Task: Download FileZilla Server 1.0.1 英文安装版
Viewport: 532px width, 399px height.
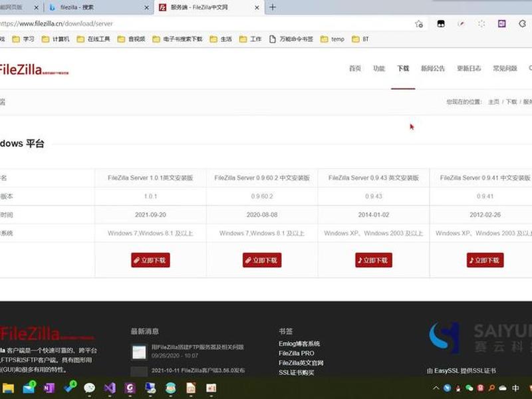Action: tap(150, 260)
